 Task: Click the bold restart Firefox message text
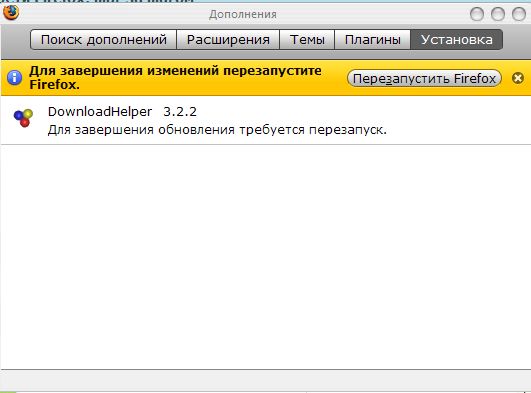click(x=175, y=78)
